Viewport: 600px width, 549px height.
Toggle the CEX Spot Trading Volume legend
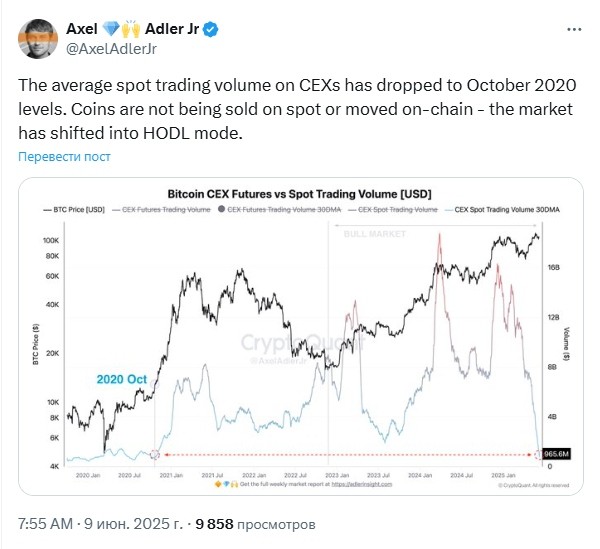point(393,210)
